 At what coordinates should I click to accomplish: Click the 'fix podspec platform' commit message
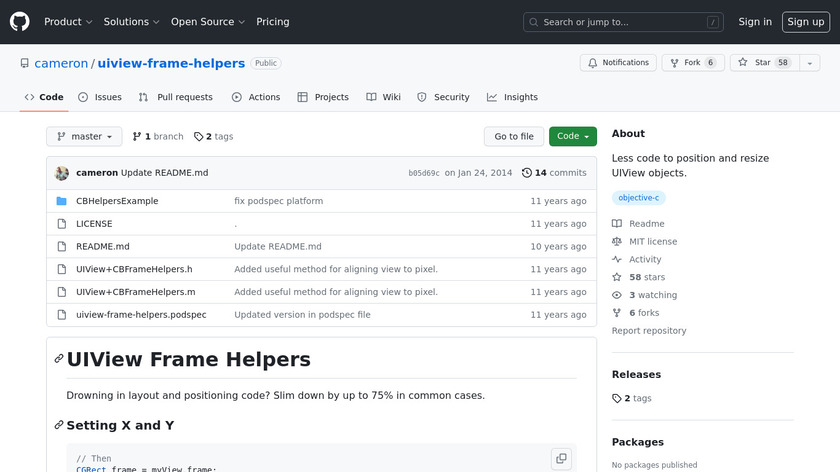279,201
